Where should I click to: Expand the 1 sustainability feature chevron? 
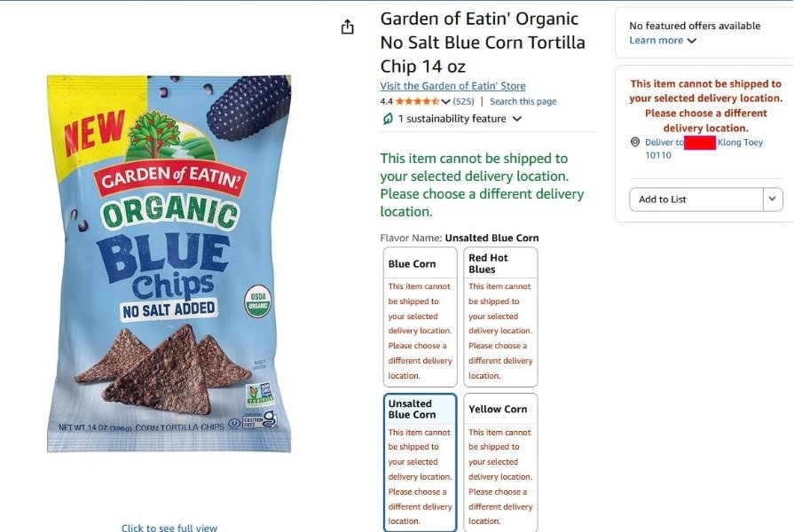tap(517, 119)
